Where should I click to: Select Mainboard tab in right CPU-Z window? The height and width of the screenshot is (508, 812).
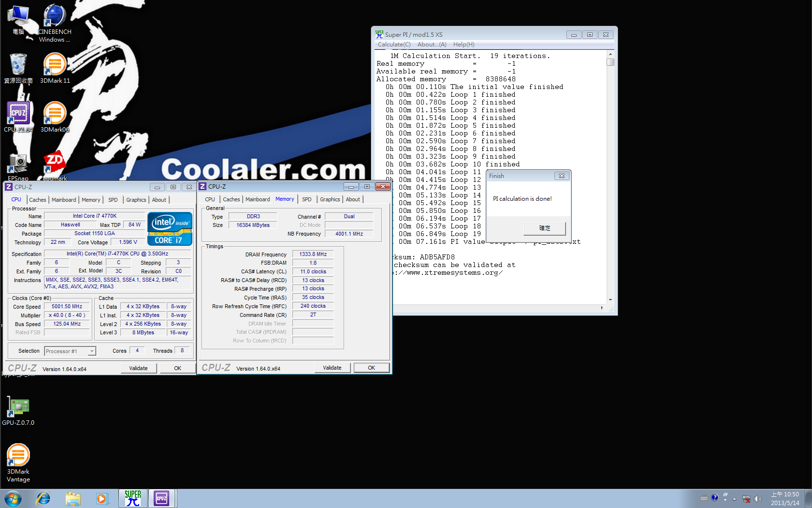click(258, 199)
